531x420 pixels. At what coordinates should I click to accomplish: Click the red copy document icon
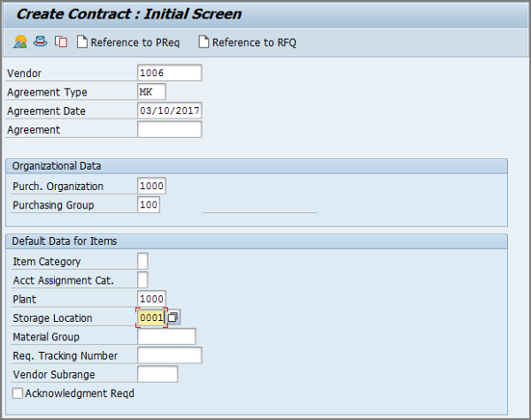[60, 42]
